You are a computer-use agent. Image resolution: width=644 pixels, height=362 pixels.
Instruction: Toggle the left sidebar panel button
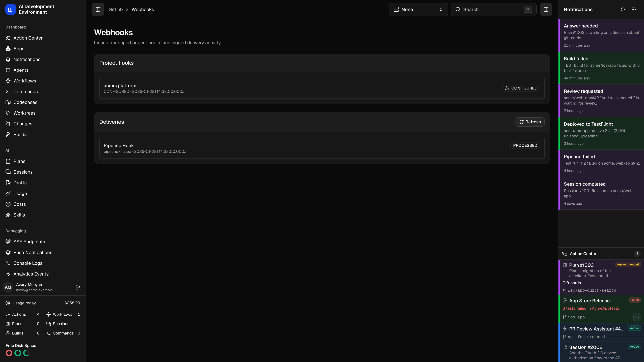click(x=98, y=9)
